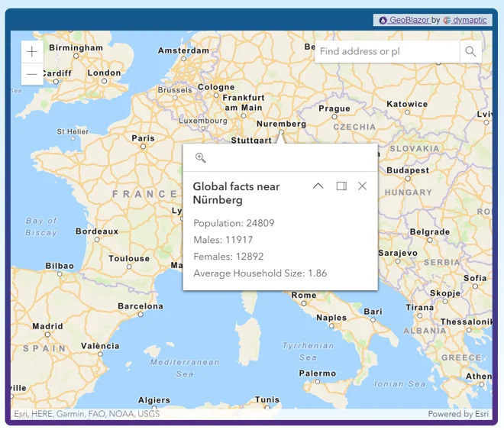Click the St Helier marker
The width and height of the screenshot is (504, 430).
point(73,139)
